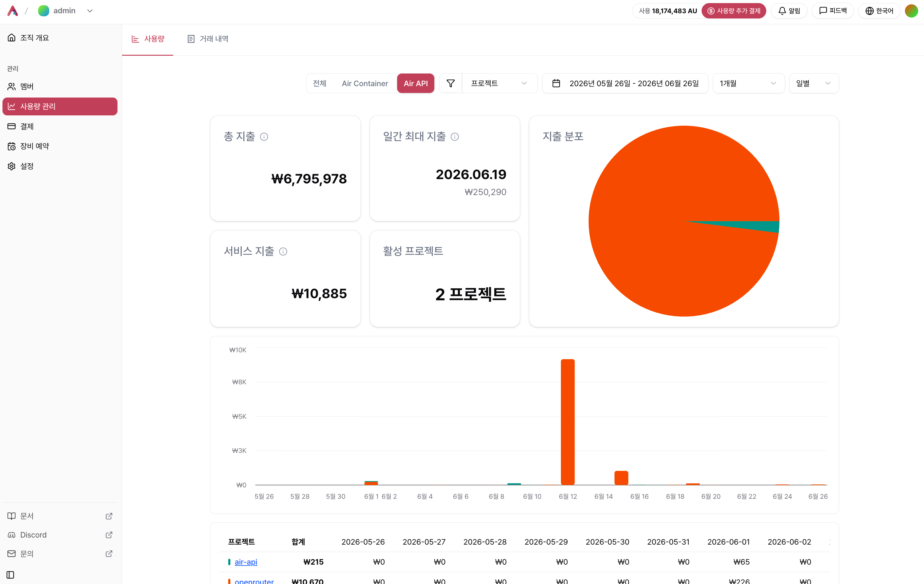Image resolution: width=924 pixels, height=584 pixels.
Task: Click external-link icon beside 문의
Action: [109, 554]
